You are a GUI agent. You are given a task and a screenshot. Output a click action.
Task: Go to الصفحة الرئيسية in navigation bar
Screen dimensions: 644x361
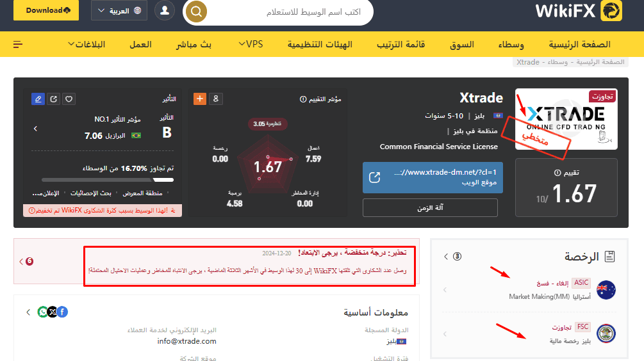tap(579, 44)
